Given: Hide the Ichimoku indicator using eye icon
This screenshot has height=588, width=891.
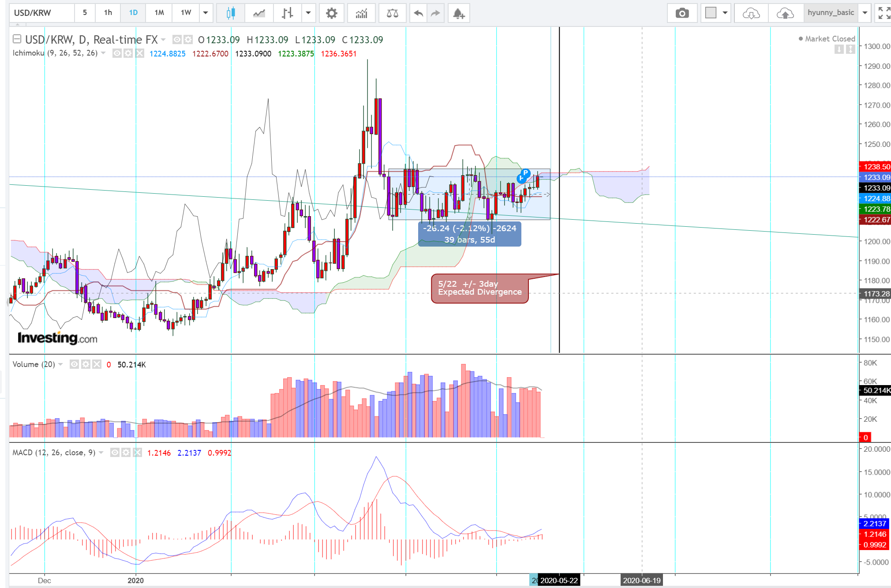Looking at the screenshot, I should [x=117, y=53].
